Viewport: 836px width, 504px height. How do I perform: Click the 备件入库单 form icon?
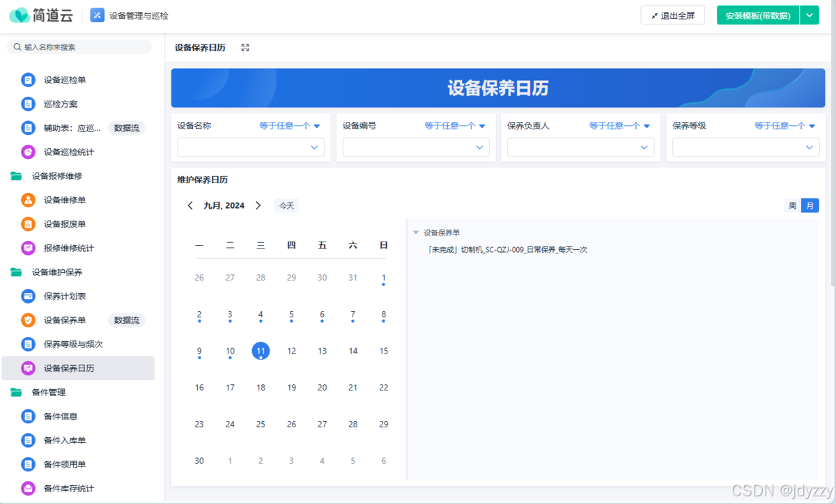(28, 440)
